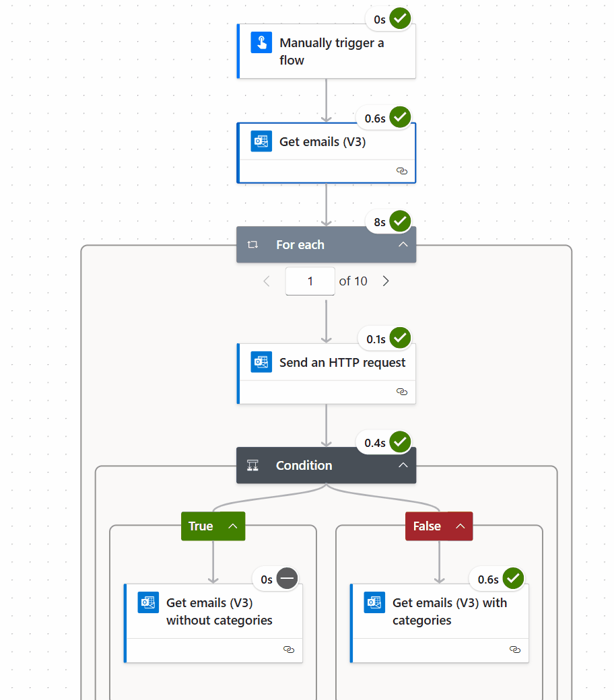
Task: Go to previous For each iteration
Action: pos(267,281)
